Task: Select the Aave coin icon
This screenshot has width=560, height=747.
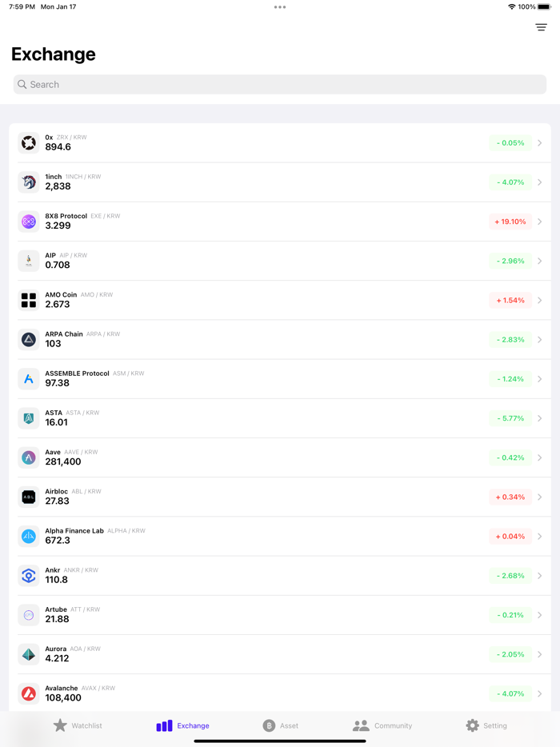Action: [29, 457]
